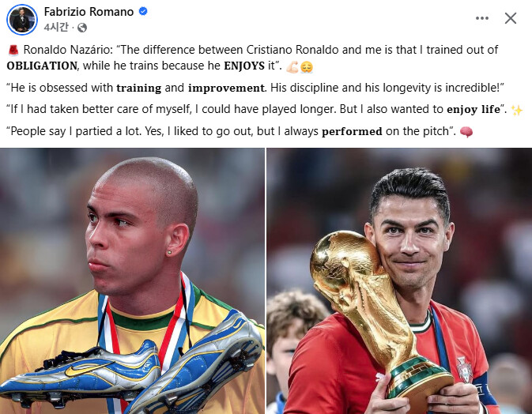The width and height of the screenshot is (532, 414).
Task: Click the bold phrase enjoy life
Action: tap(474, 110)
